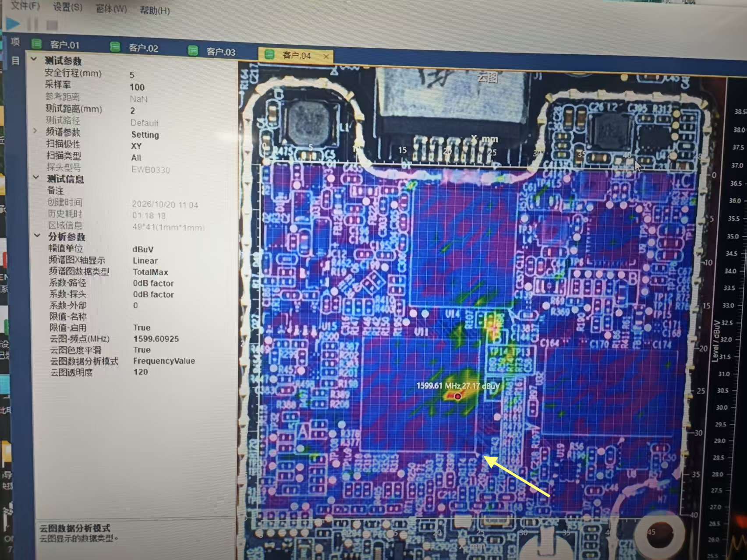Start the scan with the blue play button

click(13, 24)
